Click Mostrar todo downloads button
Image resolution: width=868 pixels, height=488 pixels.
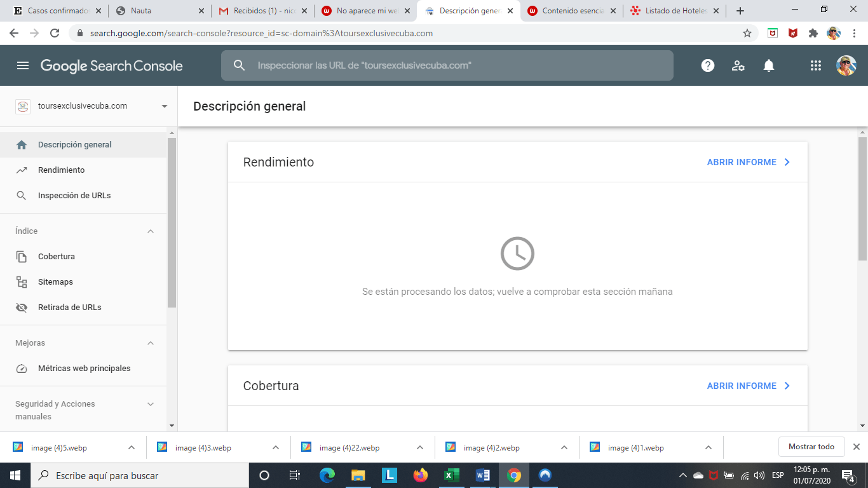click(811, 447)
